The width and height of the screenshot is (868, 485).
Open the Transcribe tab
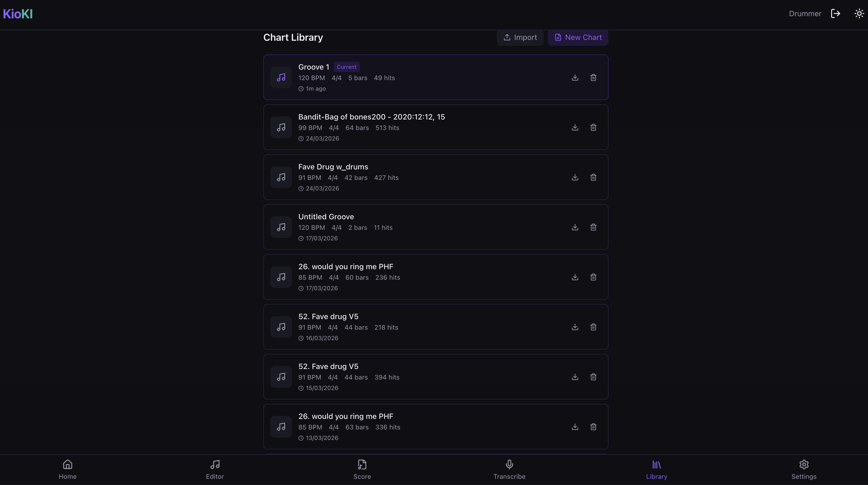510,469
